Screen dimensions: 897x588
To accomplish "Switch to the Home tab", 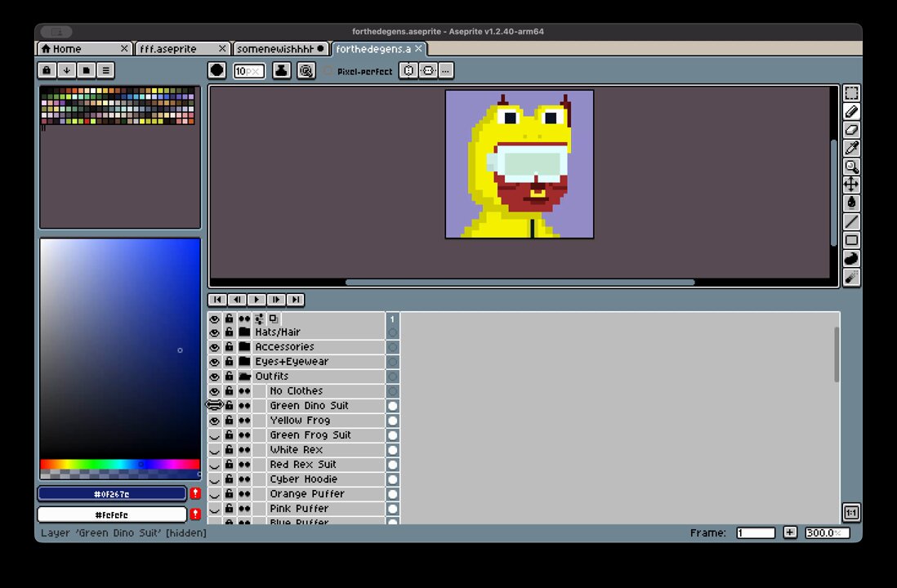I will pyautogui.click(x=85, y=49).
